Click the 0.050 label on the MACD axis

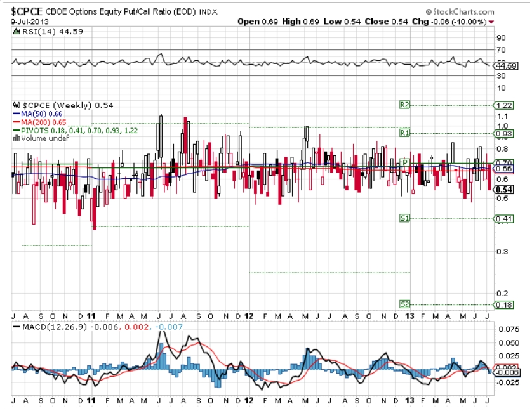[509, 343]
